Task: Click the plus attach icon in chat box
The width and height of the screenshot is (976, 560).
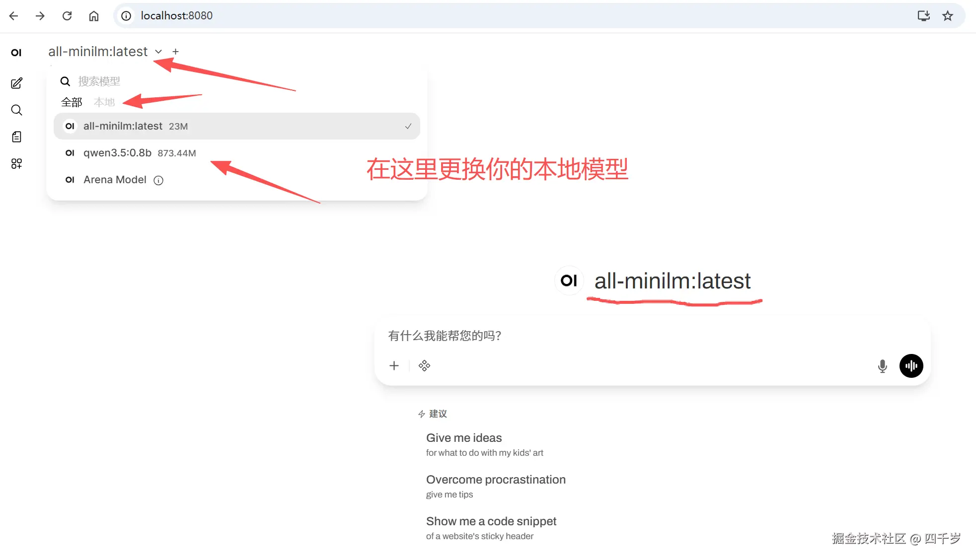Action: pos(394,366)
